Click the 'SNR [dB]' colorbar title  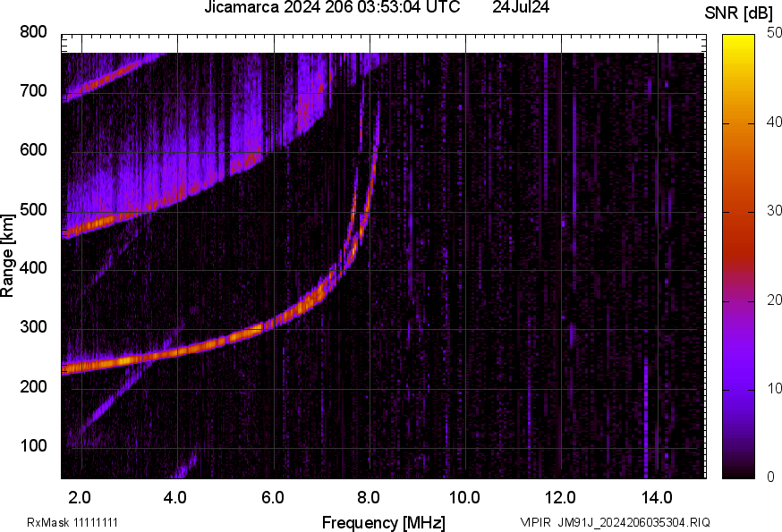(739, 13)
